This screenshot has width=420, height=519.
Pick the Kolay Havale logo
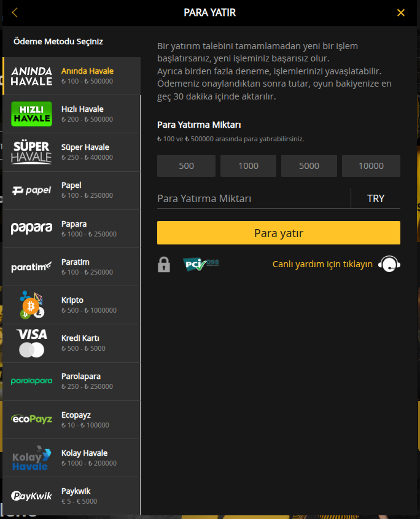(31, 458)
